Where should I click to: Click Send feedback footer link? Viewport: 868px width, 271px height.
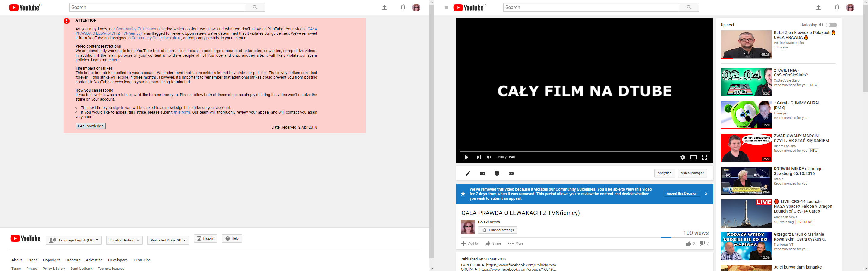[x=81, y=269]
